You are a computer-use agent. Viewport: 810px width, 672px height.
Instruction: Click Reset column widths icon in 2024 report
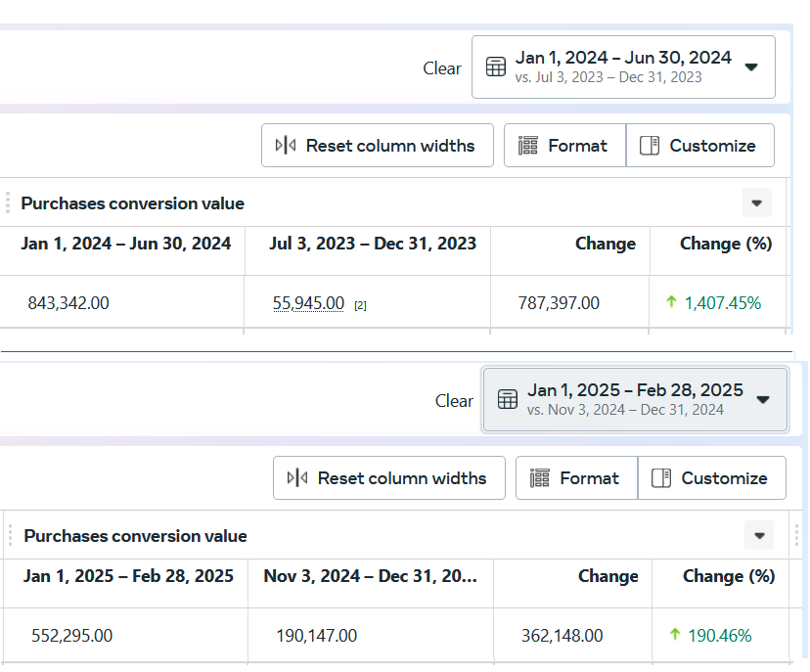pos(286,146)
